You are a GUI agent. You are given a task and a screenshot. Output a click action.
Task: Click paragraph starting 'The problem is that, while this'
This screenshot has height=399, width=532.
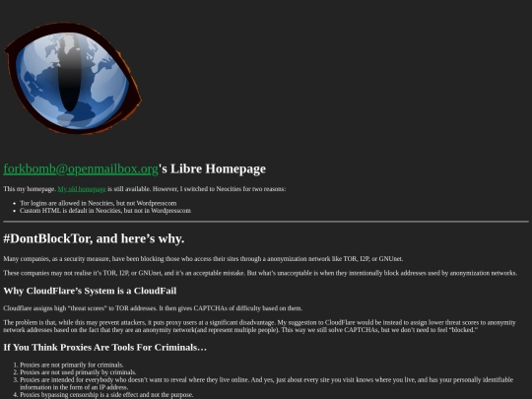(x=259, y=326)
